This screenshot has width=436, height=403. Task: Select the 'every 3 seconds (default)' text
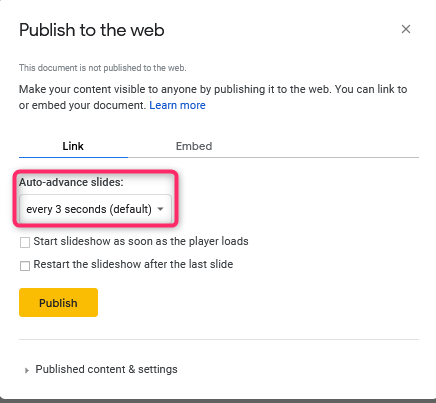pos(89,209)
